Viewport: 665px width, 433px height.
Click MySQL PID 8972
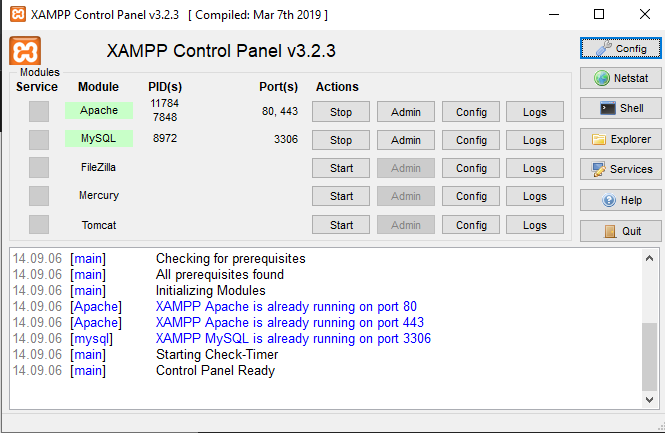(x=165, y=138)
